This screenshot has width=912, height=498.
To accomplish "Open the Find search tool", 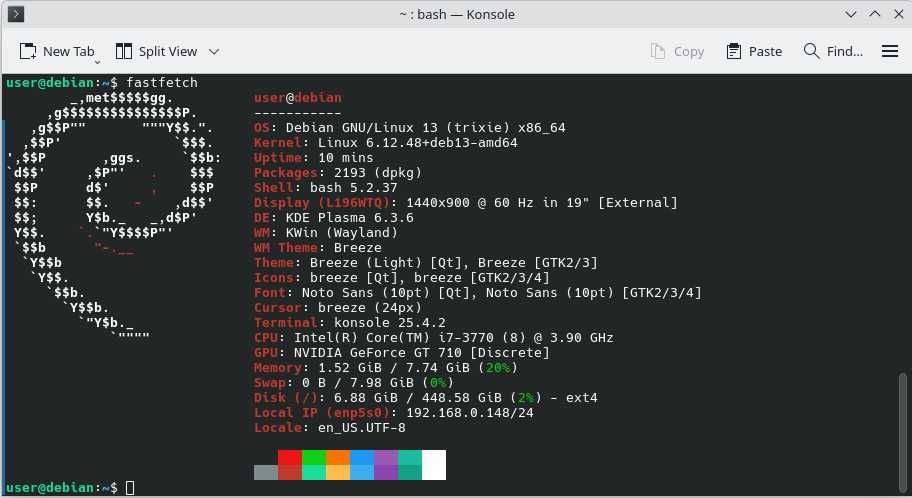I will click(x=833, y=51).
